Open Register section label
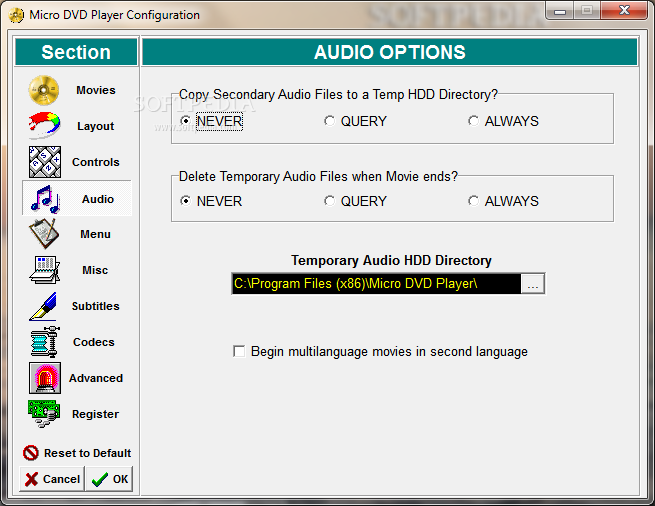This screenshot has height=506, width=655. (x=95, y=414)
